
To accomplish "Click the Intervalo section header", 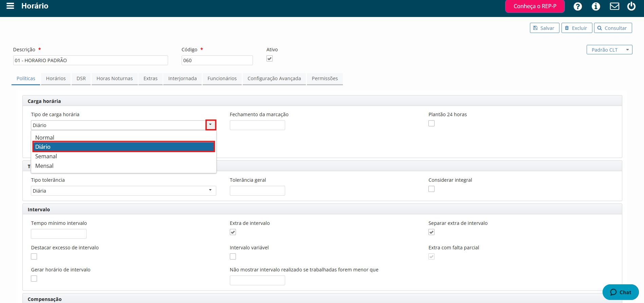I will pyautogui.click(x=322, y=209).
